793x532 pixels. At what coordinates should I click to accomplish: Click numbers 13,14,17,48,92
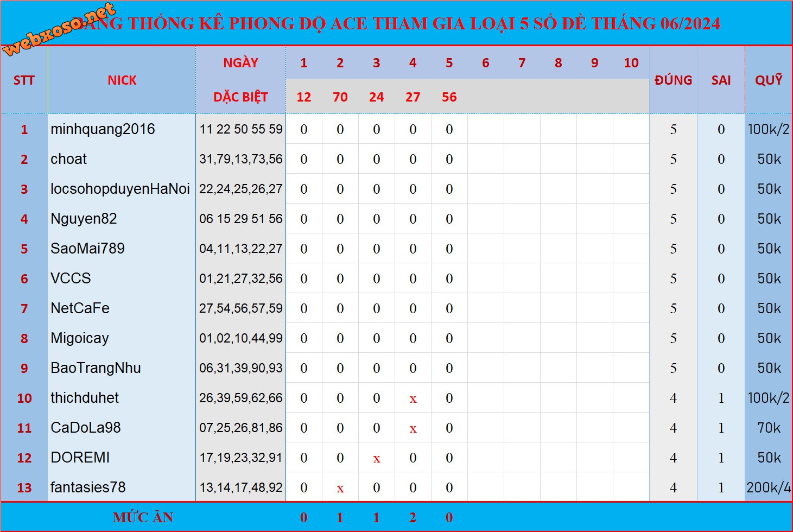(241, 487)
